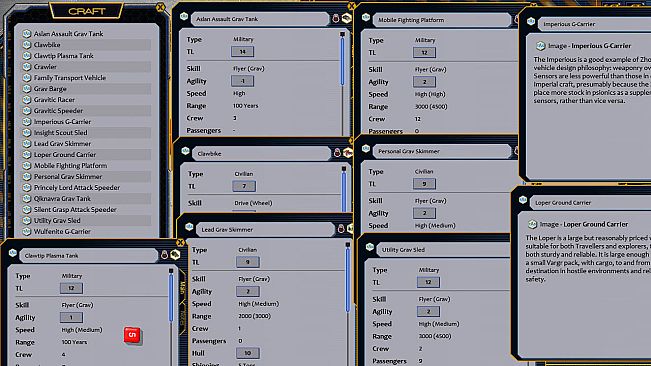
Task: Click the record link icon in Lead Grav Skimmer window header
Action: pyautogui.click(x=189, y=227)
